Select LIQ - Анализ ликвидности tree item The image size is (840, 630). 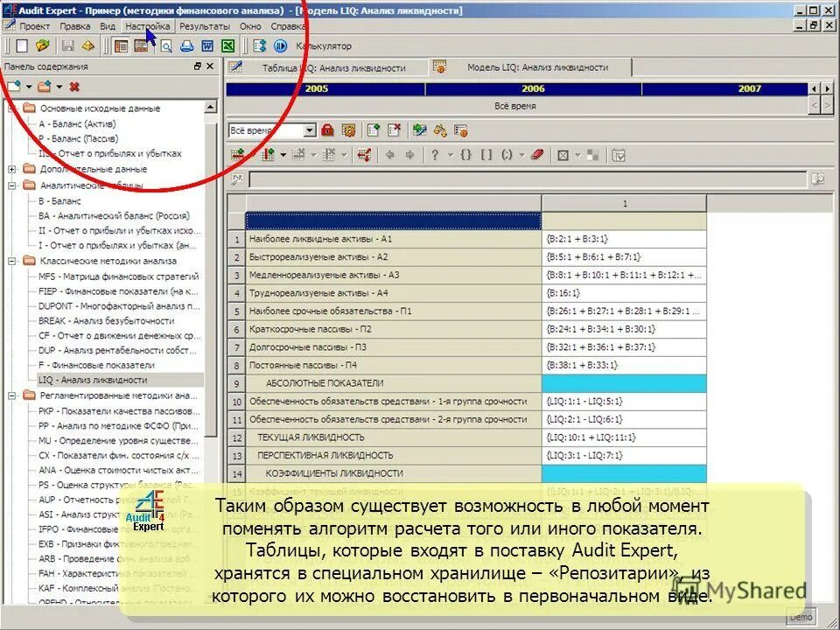(x=93, y=381)
